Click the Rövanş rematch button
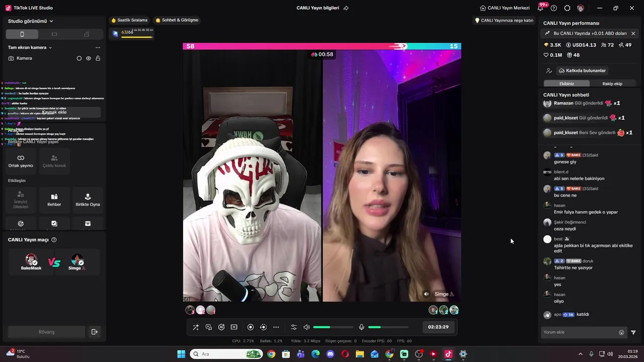This screenshot has height=362, width=644. [x=47, y=332]
